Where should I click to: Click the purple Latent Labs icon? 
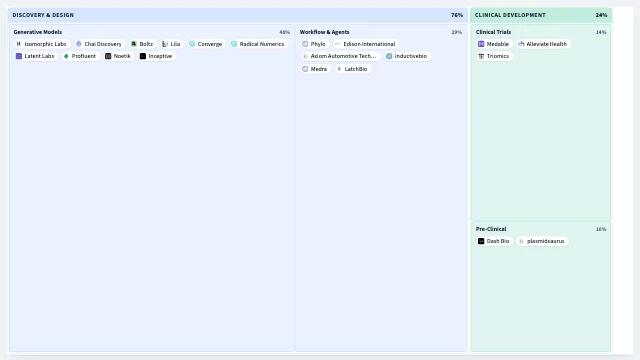pyautogui.click(x=19, y=56)
